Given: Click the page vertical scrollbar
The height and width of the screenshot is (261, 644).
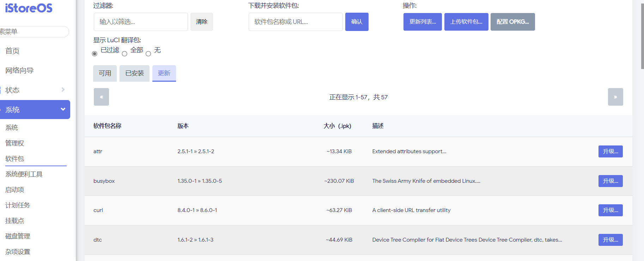Looking at the screenshot, I should click(642, 35).
